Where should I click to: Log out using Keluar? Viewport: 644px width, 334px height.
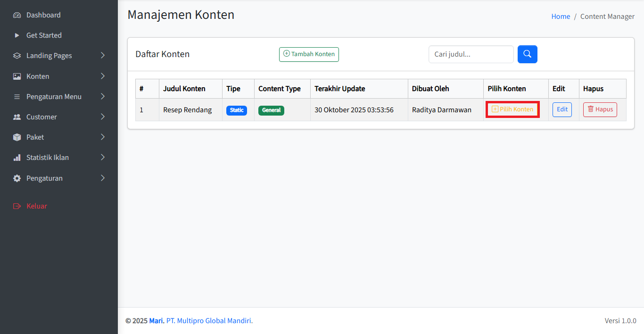(x=36, y=206)
